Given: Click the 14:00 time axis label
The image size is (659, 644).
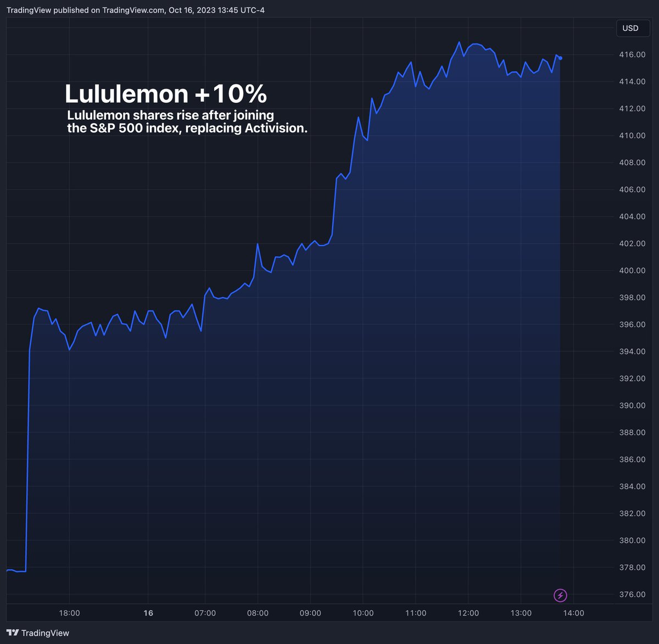Looking at the screenshot, I should [x=573, y=613].
